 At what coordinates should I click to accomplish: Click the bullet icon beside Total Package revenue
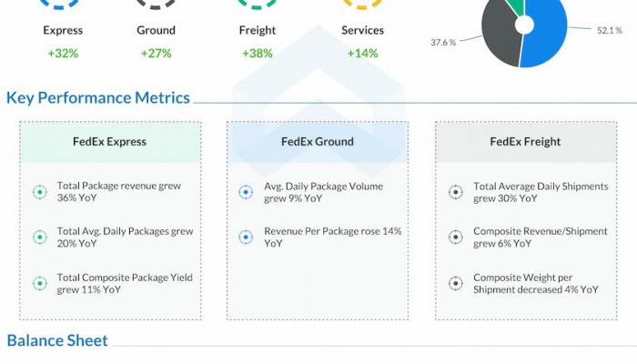[x=39, y=192]
